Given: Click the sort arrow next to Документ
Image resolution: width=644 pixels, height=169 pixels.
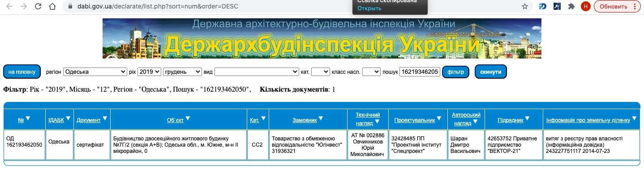Looking at the screenshot, I should (x=104, y=118).
